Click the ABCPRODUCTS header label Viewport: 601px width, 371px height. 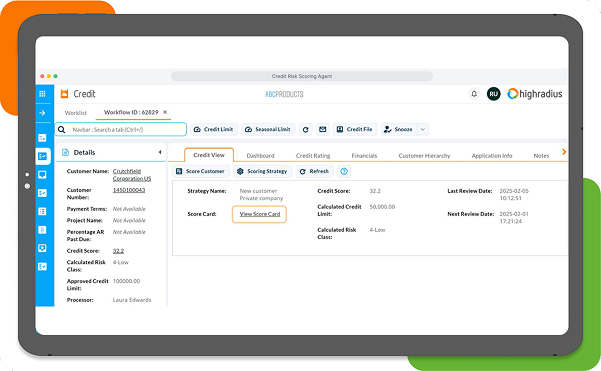(x=284, y=94)
